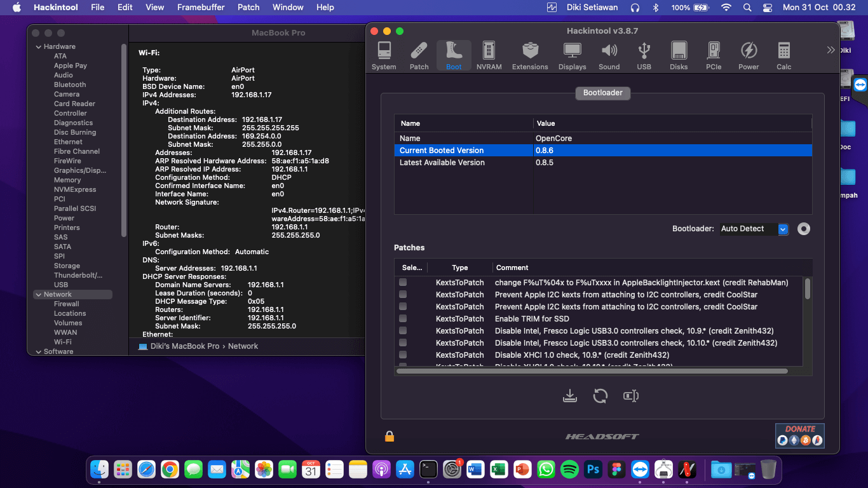
Task: Open the Framebuffer menu
Action: pos(201,7)
